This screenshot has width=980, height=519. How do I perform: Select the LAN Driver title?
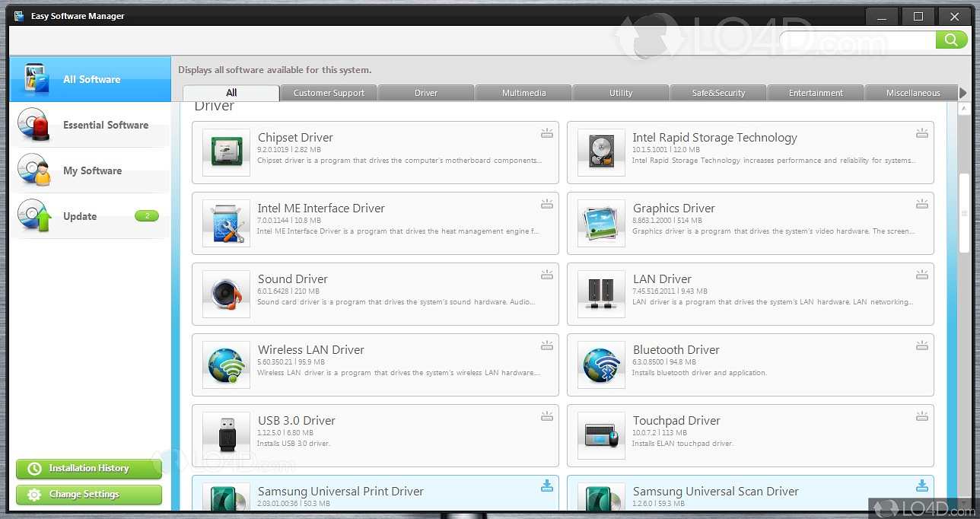click(662, 279)
